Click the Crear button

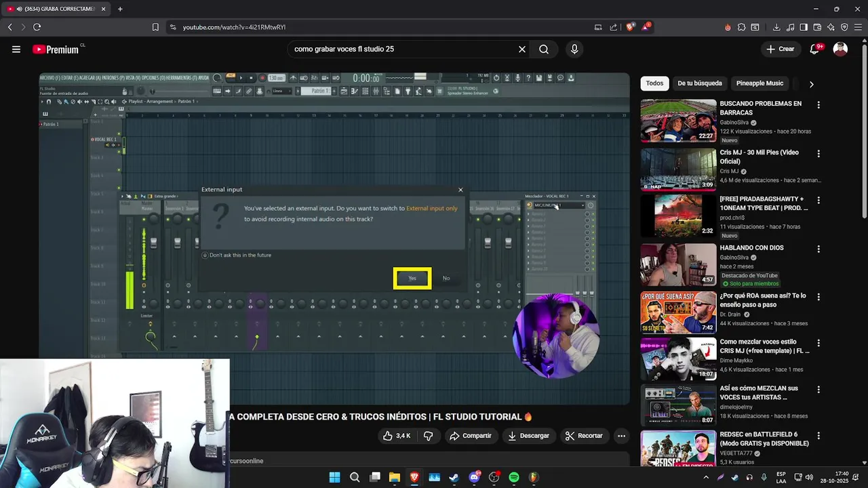[x=780, y=49]
